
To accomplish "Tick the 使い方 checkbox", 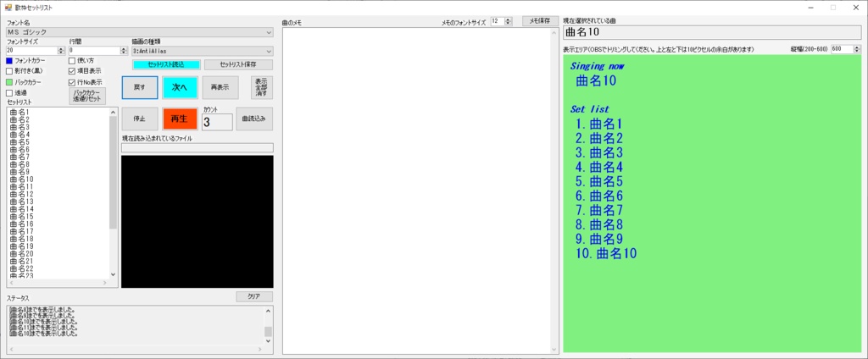I will (x=71, y=60).
